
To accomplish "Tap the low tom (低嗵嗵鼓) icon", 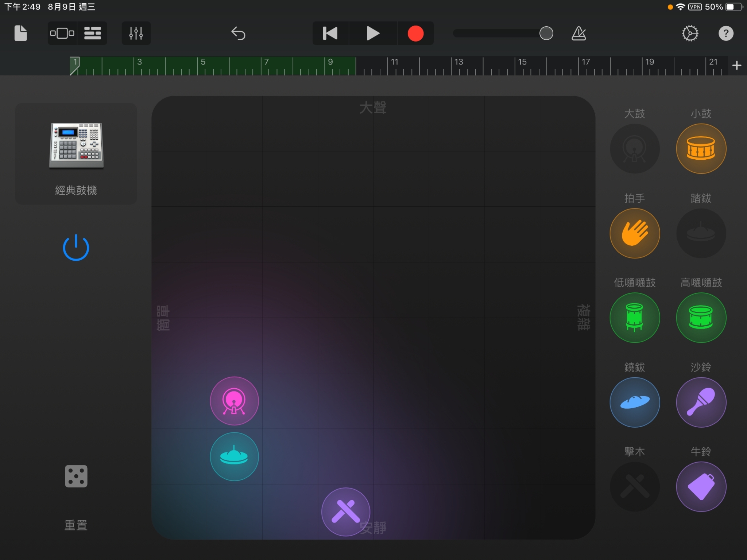I will (x=635, y=318).
